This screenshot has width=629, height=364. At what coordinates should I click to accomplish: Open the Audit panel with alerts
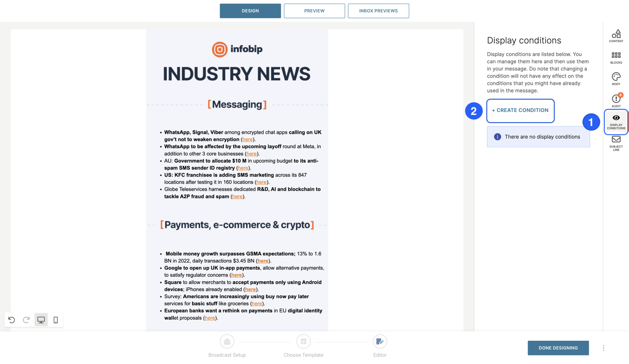[x=616, y=101]
